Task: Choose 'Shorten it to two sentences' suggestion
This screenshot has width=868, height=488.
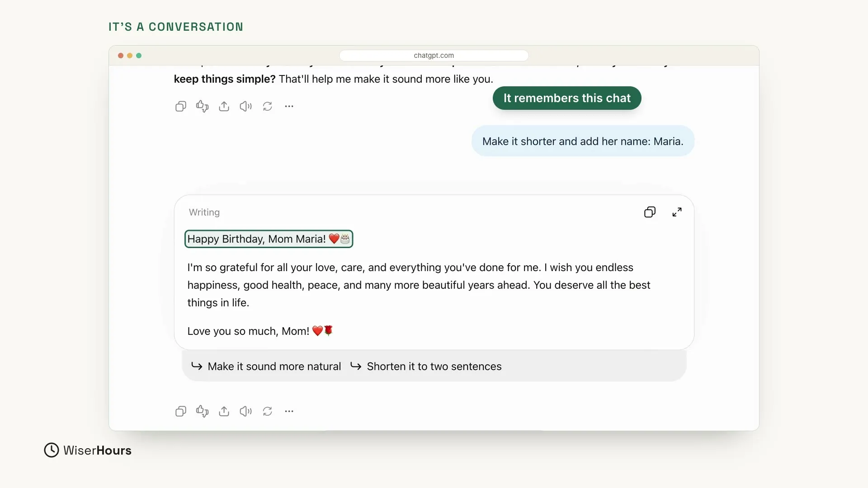Action: 426,366
